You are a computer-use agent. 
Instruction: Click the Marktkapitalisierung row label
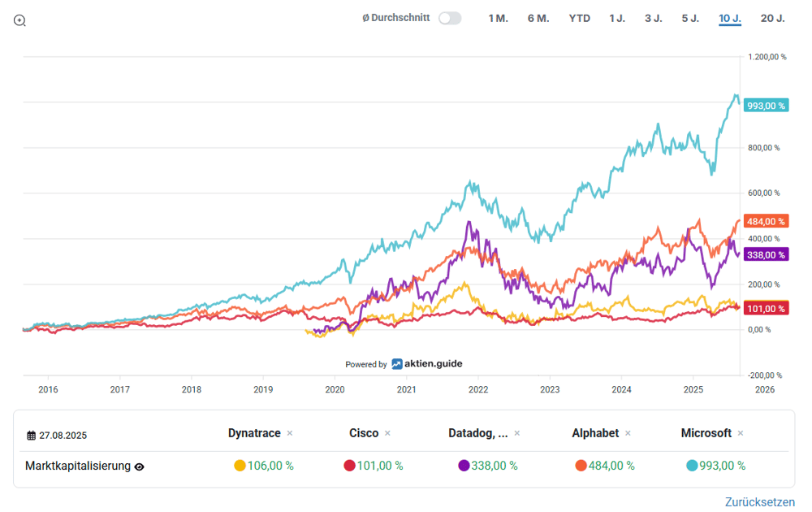(78, 466)
